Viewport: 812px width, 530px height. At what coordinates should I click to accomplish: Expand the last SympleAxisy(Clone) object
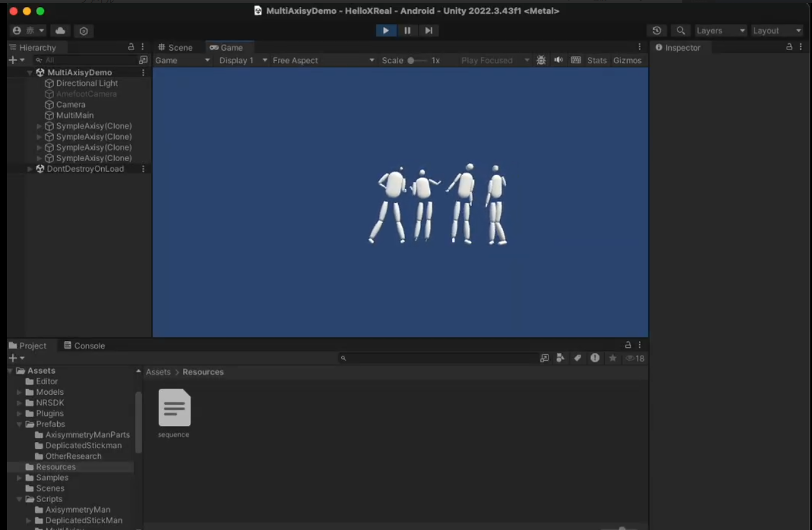click(40, 158)
